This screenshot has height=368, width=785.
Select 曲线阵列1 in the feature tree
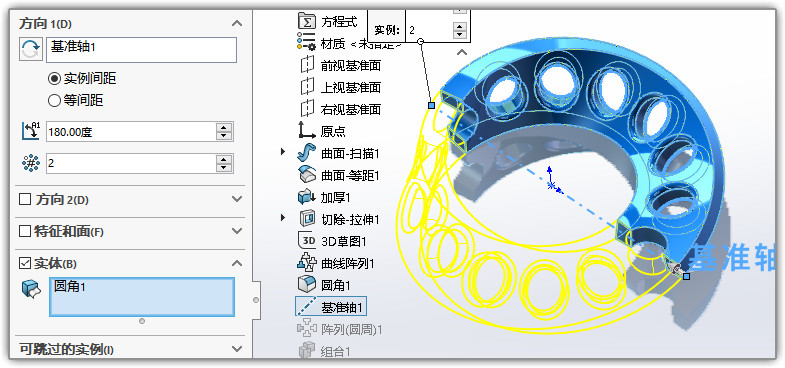(347, 263)
